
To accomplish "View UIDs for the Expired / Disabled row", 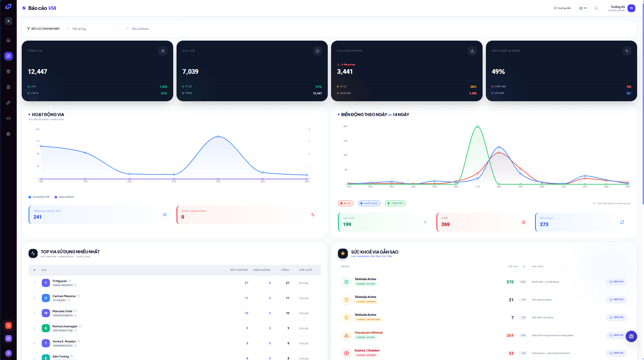I will pyautogui.click(x=616, y=353).
